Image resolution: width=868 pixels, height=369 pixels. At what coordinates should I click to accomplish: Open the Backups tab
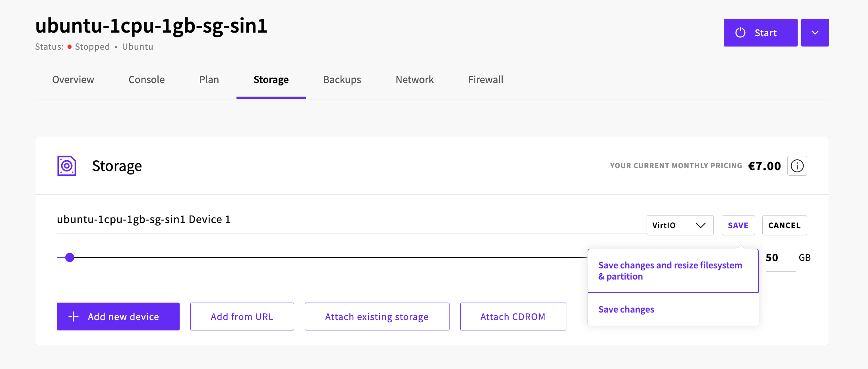342,80
